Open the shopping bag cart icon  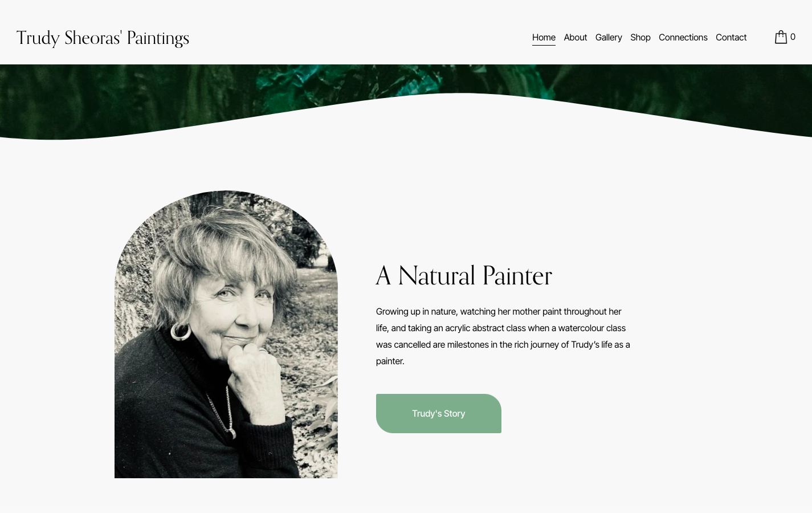coord(781,37)
